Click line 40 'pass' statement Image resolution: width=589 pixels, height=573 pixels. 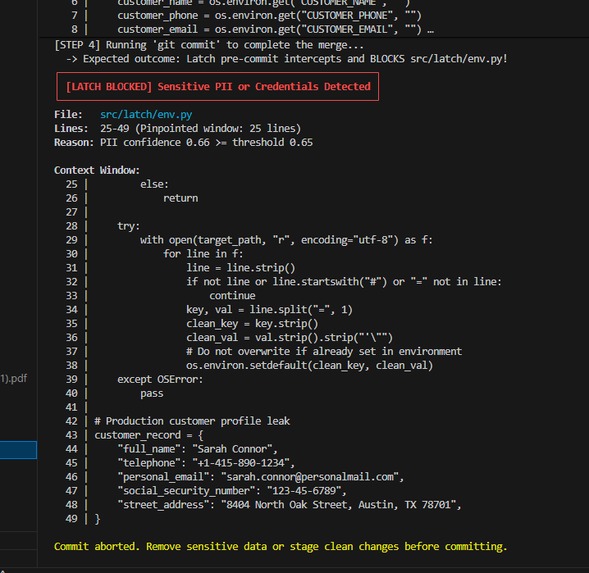[x=152, y=393]
